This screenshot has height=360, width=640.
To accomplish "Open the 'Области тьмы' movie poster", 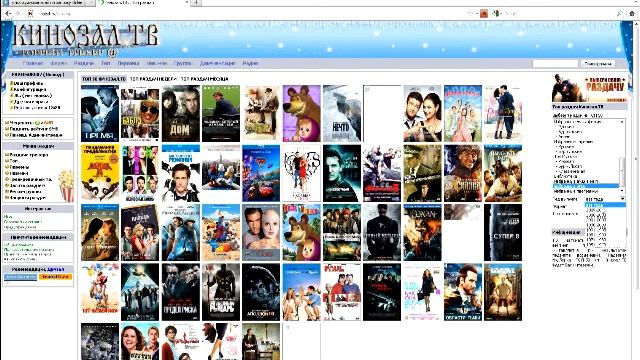I will point(463,292).
